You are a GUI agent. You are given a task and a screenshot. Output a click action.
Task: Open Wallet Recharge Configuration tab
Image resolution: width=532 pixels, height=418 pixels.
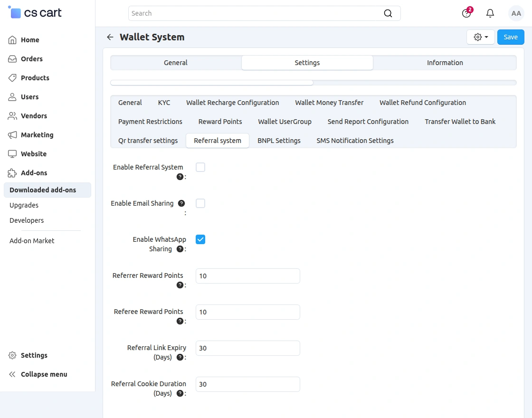232,103
